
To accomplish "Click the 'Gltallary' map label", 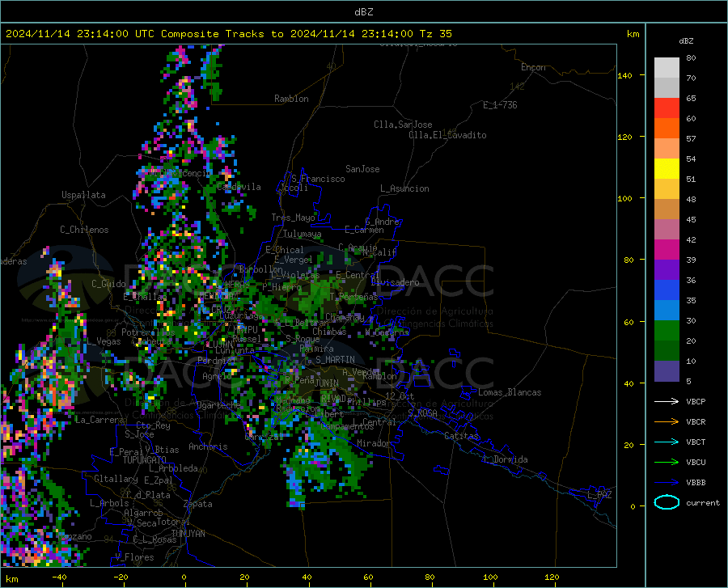I will 116,479.
